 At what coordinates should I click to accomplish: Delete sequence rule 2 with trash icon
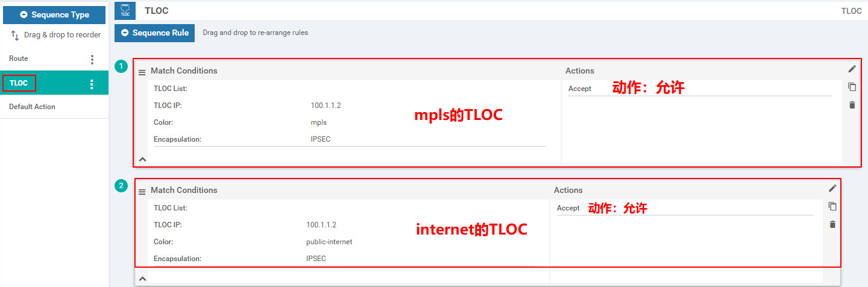832,224
